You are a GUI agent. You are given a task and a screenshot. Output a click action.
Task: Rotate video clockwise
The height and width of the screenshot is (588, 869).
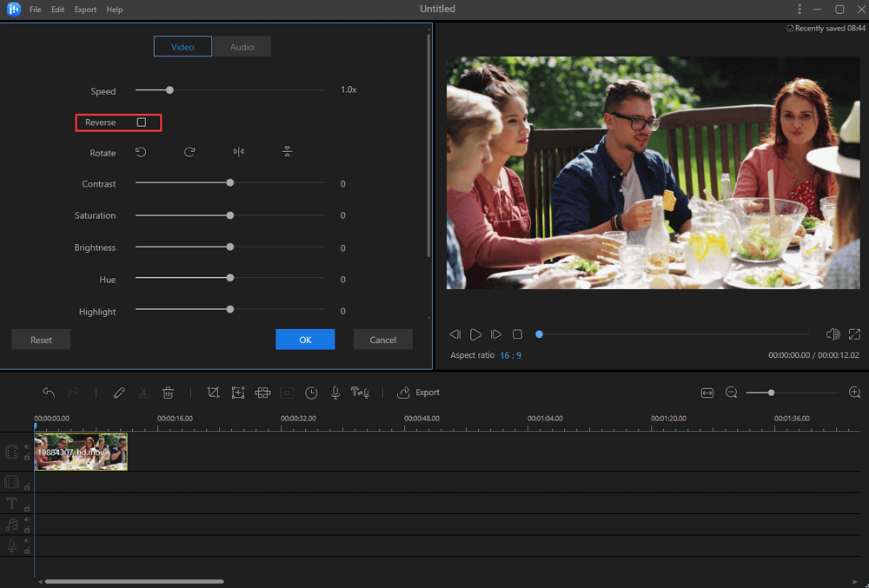click(x=189, y=152)
